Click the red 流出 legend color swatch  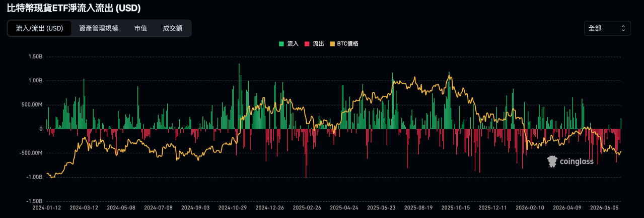click(x=307, y=44)
